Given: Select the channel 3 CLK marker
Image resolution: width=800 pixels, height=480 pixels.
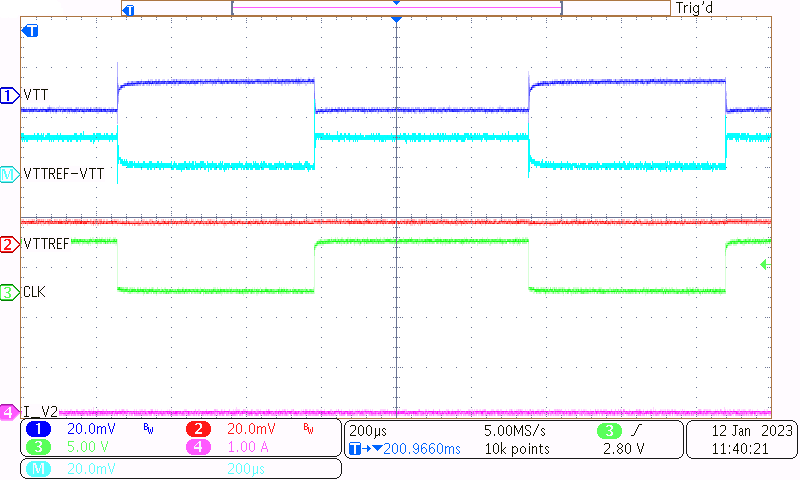Looking at the screenshot, I should [9, 292].
